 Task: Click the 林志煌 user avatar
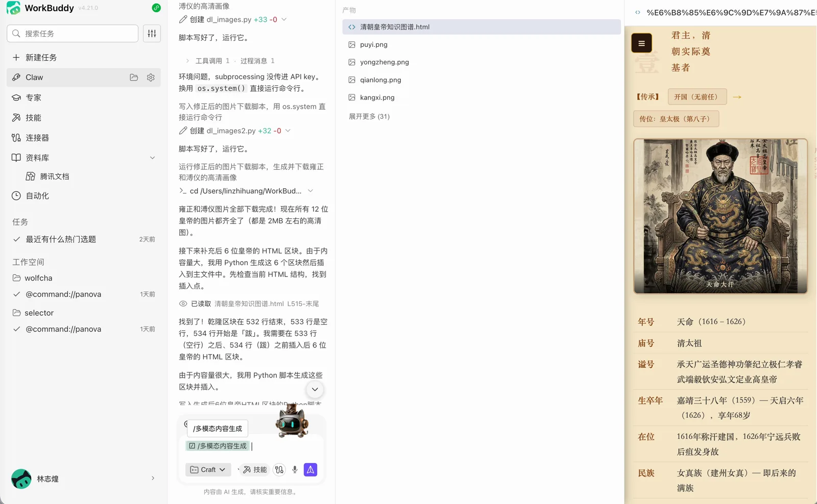pyautogui.click(x=21, y=478)
